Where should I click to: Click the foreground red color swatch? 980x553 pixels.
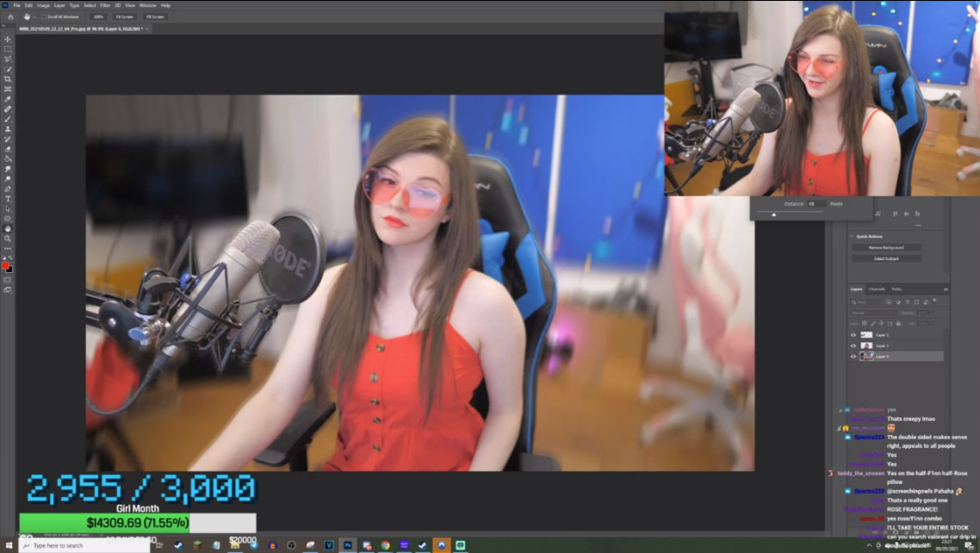pyautogui.click(x=6, y=265)
